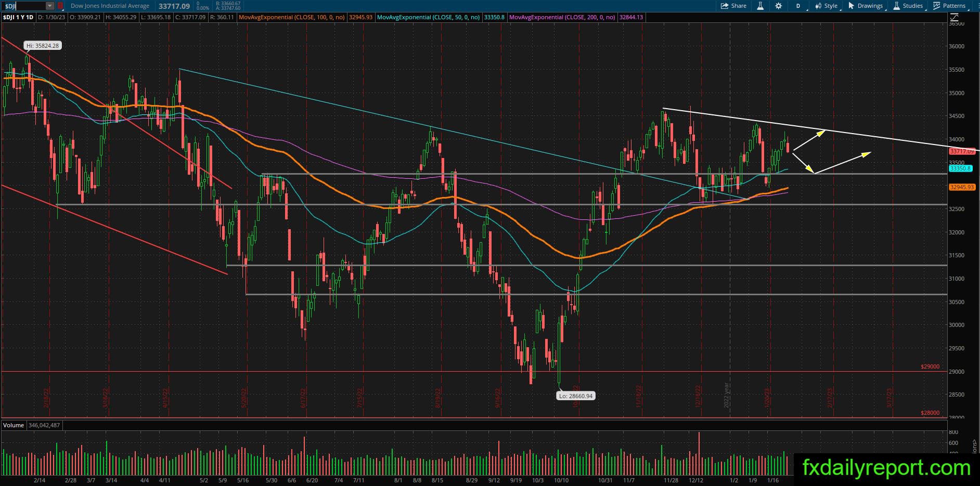Click the 30000 price axis label
Image resolution: width=980 pixels, height=486 pixels.
point(957,325)
